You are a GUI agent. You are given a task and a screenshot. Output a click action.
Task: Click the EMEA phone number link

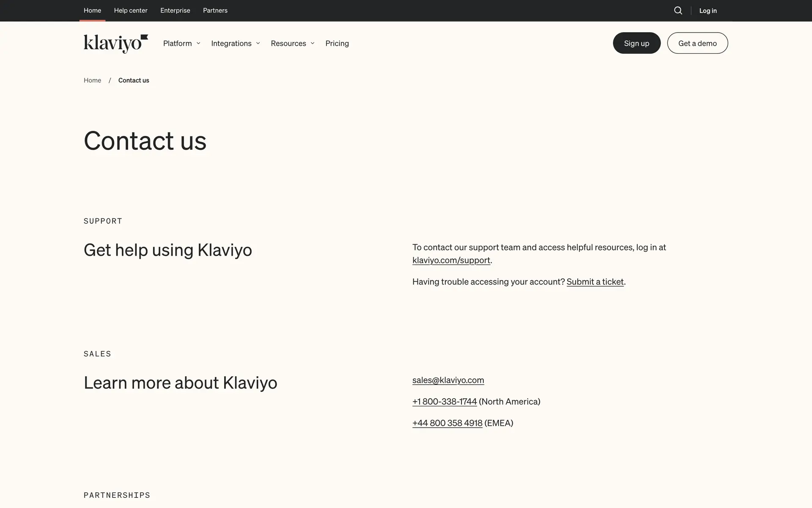click(447, 423)
